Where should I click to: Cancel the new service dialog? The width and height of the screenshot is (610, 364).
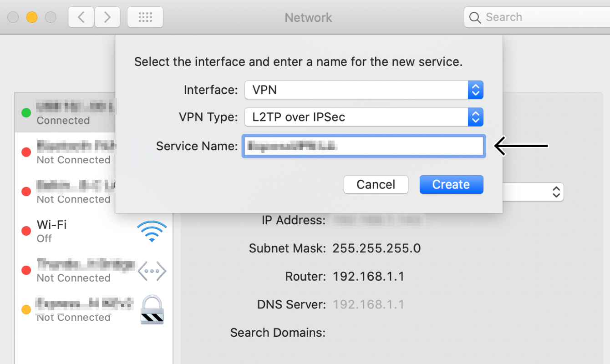pos(376,184)
